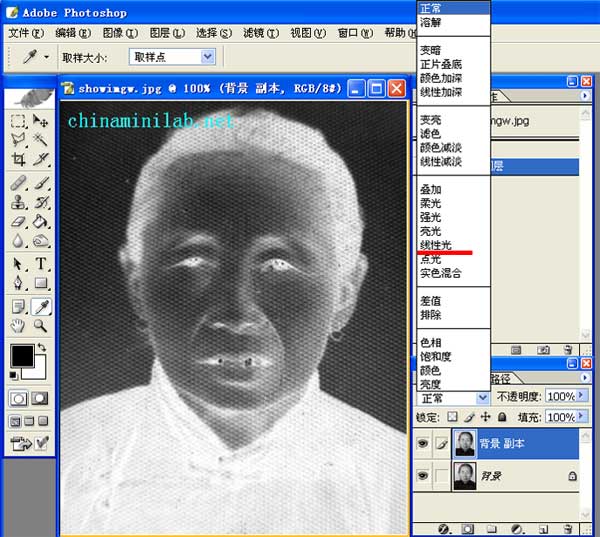Select the Type tool

tap(41, 264)
